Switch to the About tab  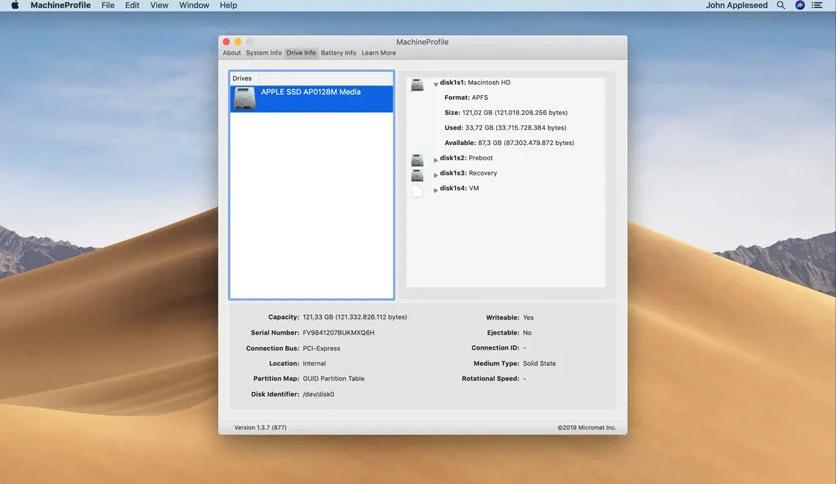click(231, 53)
